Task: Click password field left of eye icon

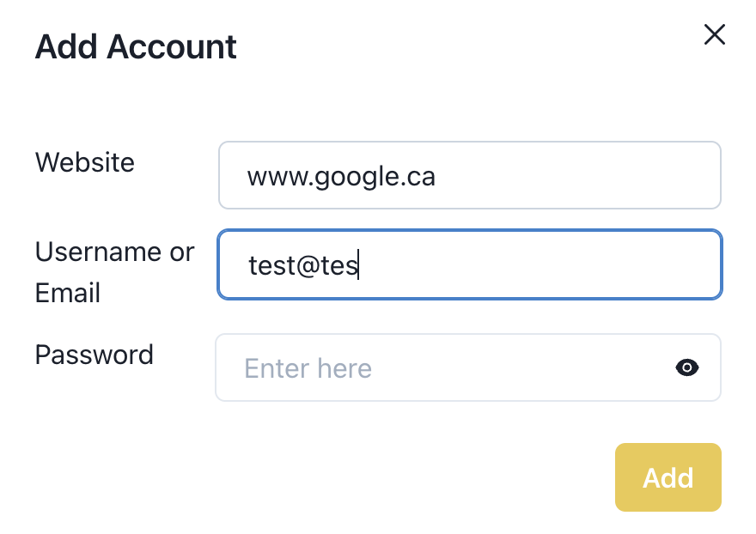Action: click(521, 367)
